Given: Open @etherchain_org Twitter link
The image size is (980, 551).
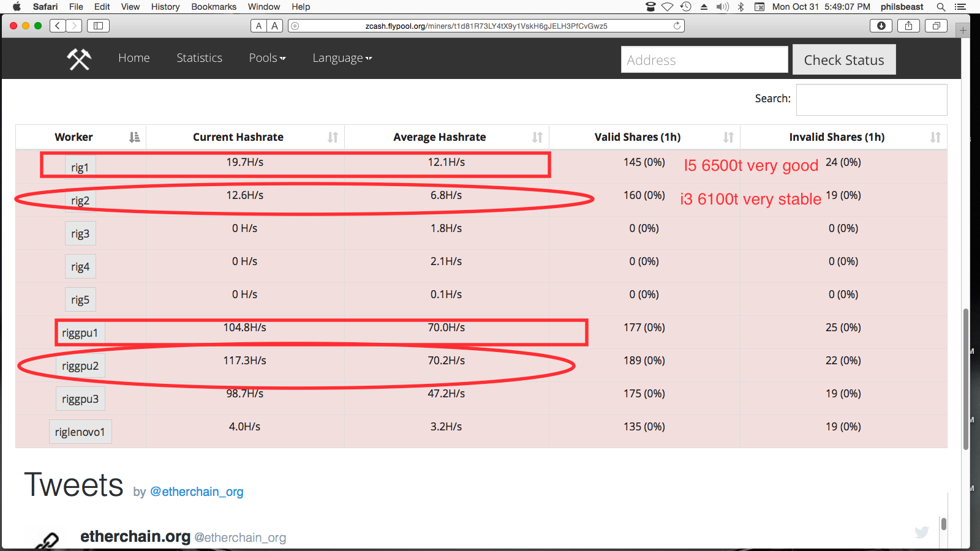Looking at the screenshot, I should (197, 492).
